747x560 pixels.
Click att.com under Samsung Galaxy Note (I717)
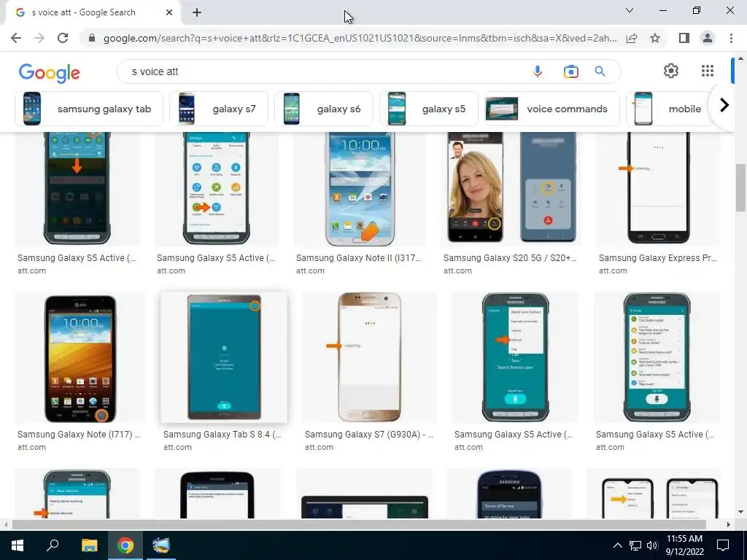31,447
